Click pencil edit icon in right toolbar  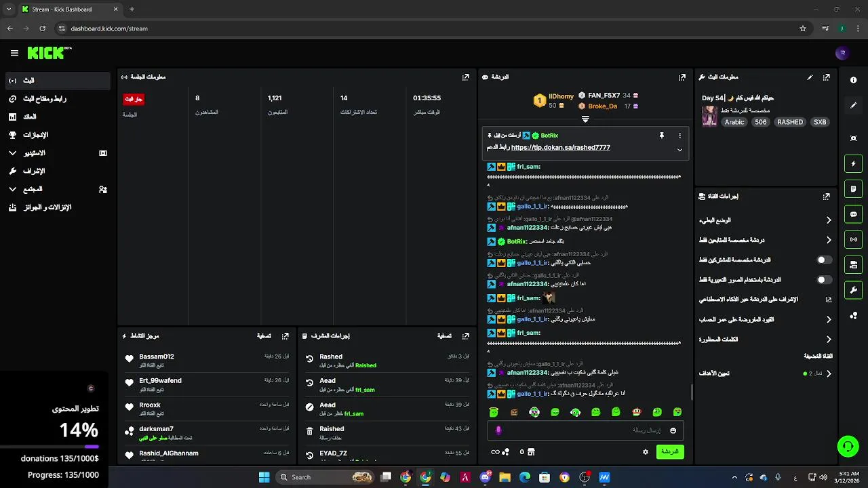point(853,106)
